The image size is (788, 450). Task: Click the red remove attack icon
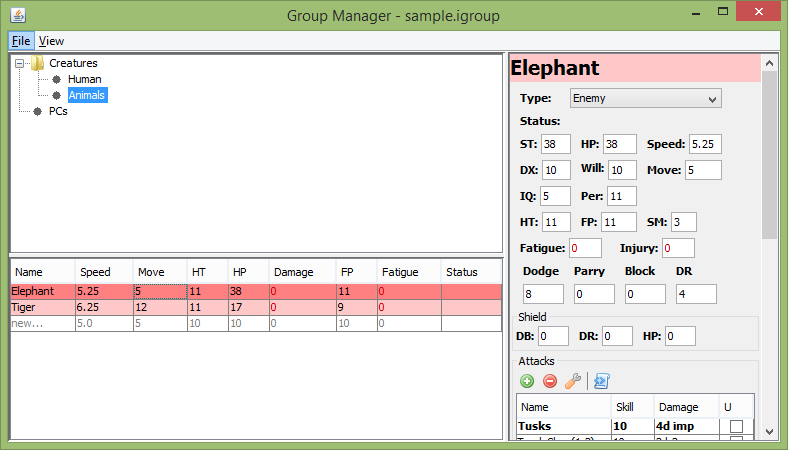550,381
